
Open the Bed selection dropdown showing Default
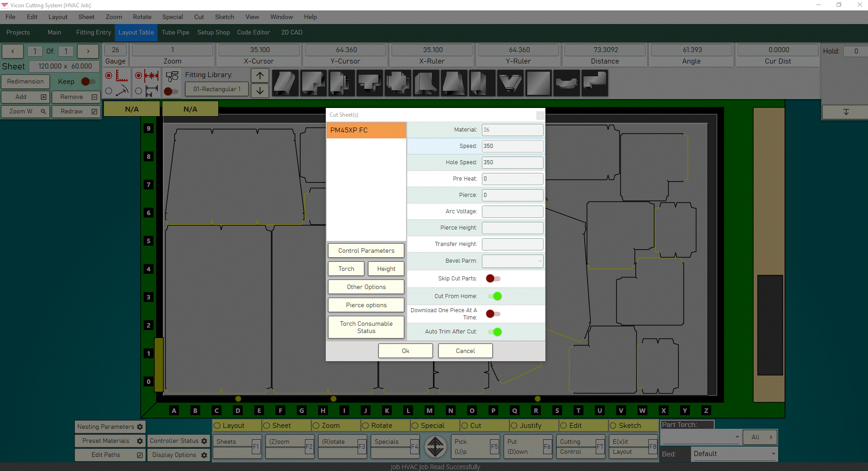(x=733, y=454)
